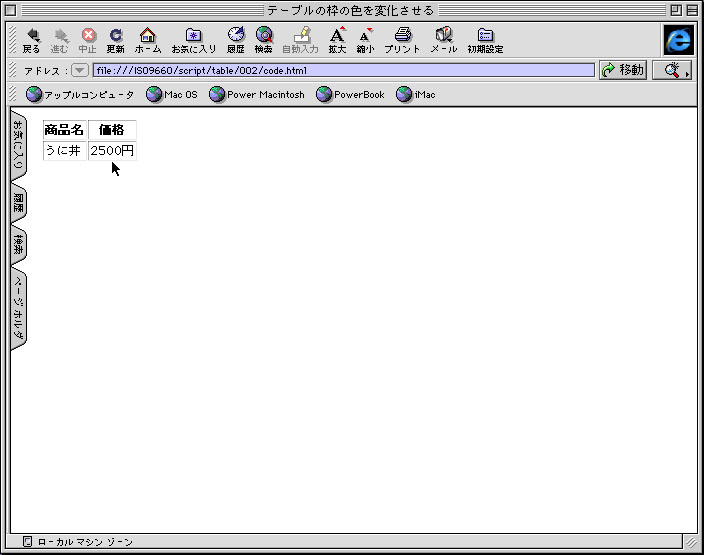Open Mail (メール) toolbar icon
This screenshot has height=555, width=704.
pyautogui.click(x=444, y=40)
